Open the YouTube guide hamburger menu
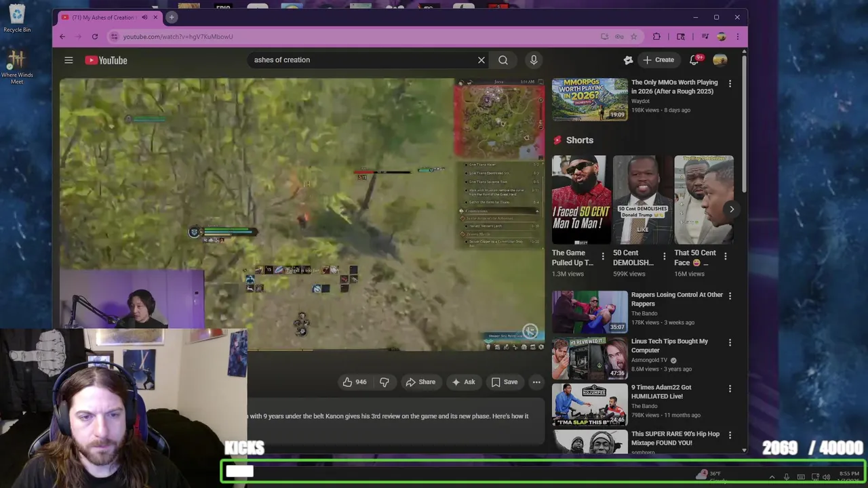Viewport: 868px width, 488px height. click(68, 60)
